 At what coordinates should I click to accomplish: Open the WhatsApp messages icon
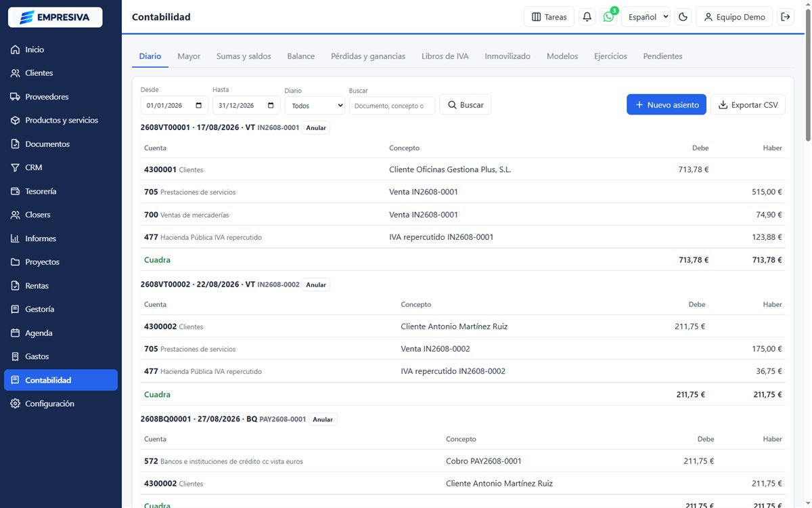tap(609, 17)
